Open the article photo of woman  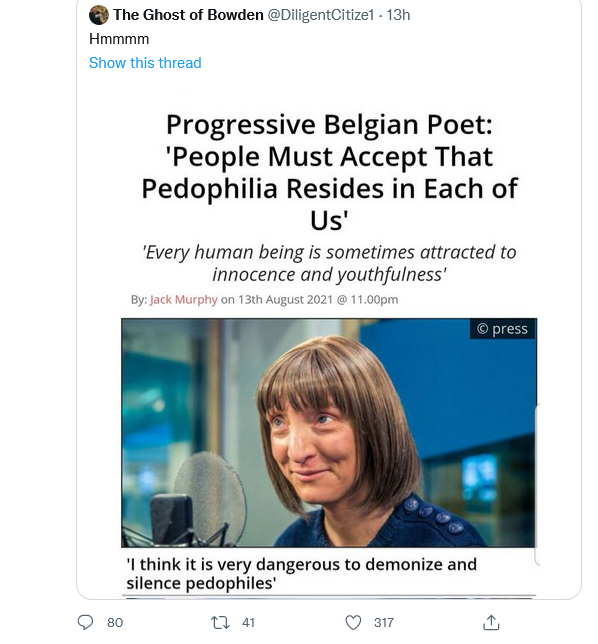(329, 432)
